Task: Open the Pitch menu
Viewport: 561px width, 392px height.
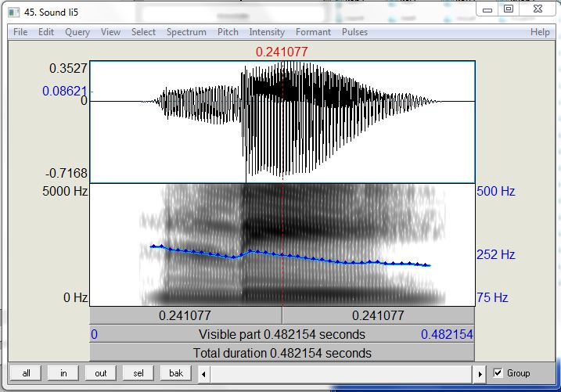Action: click(x=228, y=32)
